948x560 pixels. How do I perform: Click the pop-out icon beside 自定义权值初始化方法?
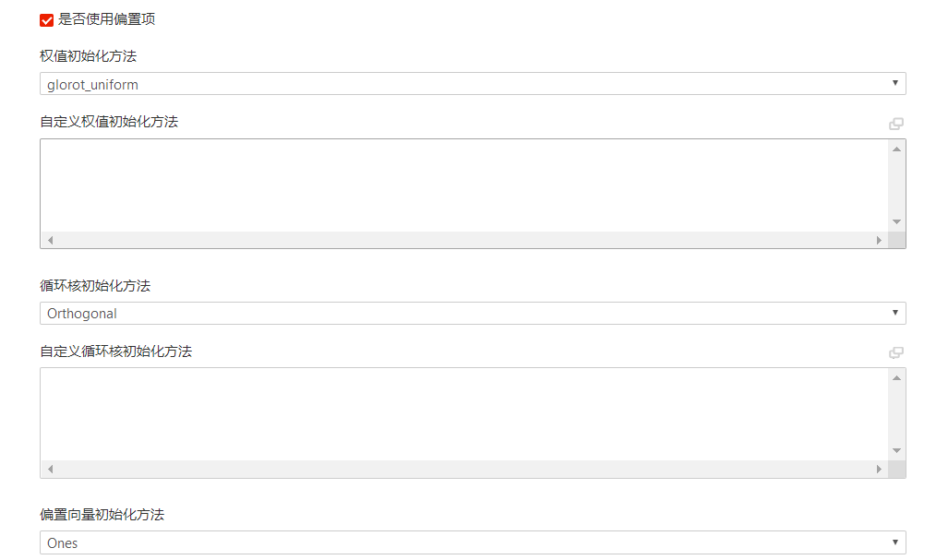896,124
